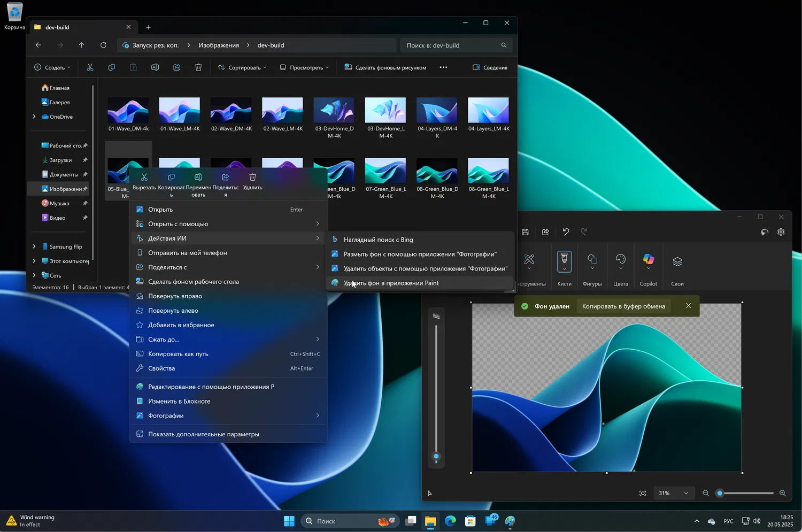Image resolution: width=802 pixels, height=532 pixels.
Task: Select the Brushes (Кисти) tool in Paint
Action: 564,261
